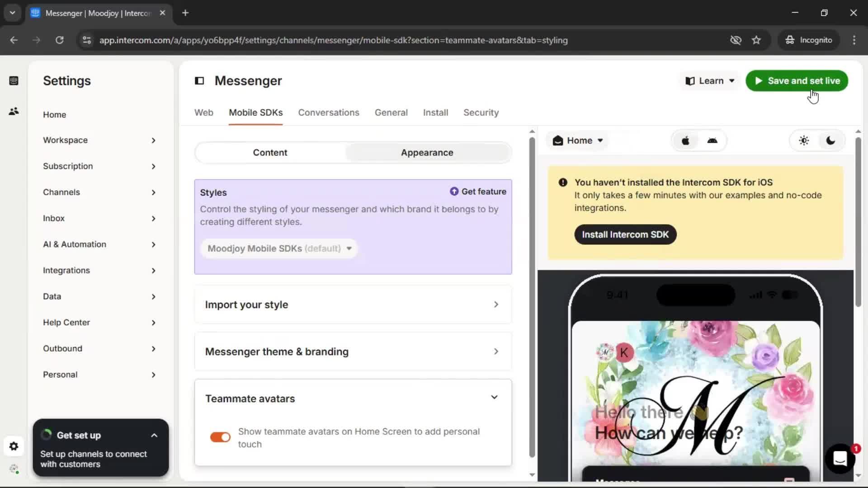Open the Contacts people icon in left rail
This screenshot has width=868, height=488.
point(14,111)
